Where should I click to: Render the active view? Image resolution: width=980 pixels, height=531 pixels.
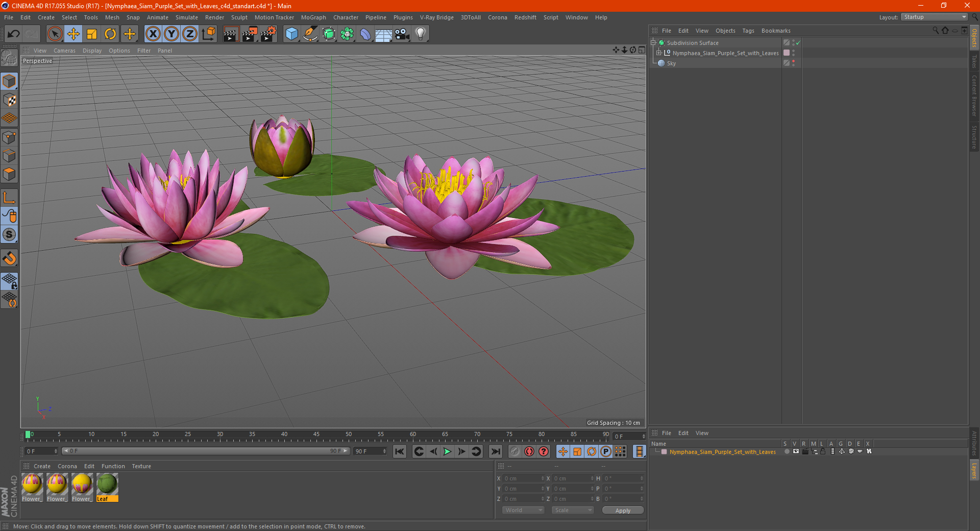[x=231, y=34]
